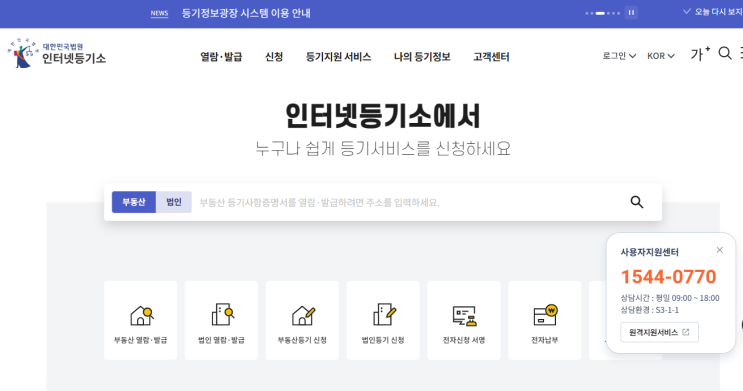Open site search from header magnifier icon
Viewport: 743px width, 391px height.
pos(725,53)
